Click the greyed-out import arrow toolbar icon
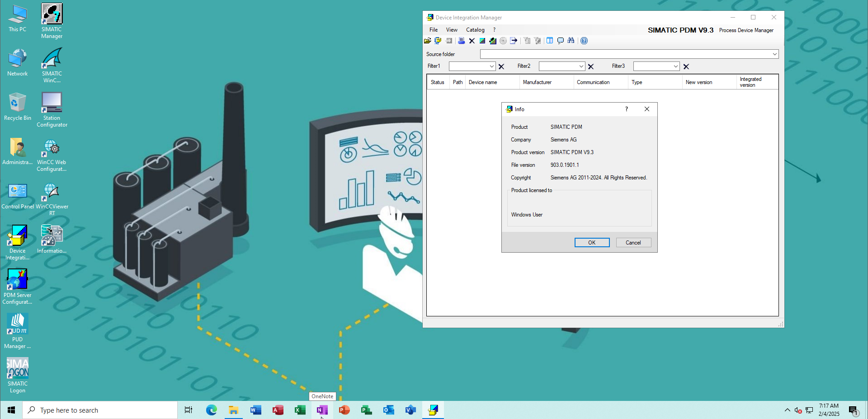The image size is (868, 419). click(x=449, y=41)
